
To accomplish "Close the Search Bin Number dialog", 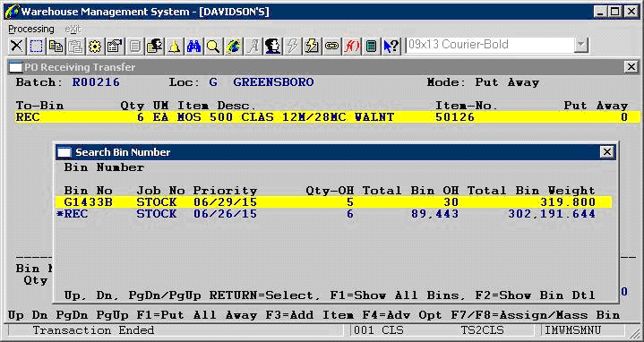I will [x=606, y=152].
